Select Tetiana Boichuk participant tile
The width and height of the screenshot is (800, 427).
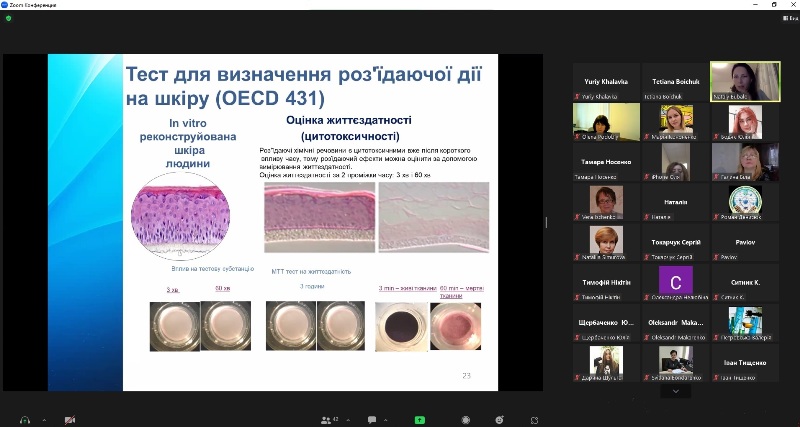[x=676, y=81]
